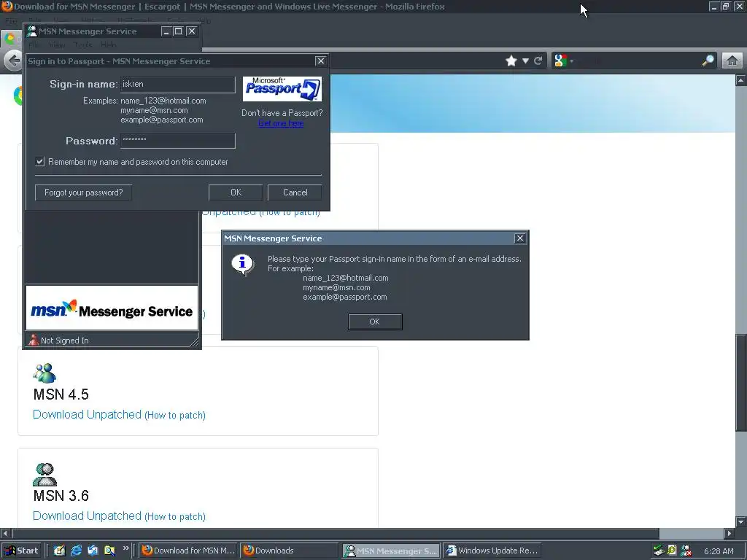747x560 pixels.
Task: Click the 6:28 AM taskbar clock
Action: click(719, 551)
